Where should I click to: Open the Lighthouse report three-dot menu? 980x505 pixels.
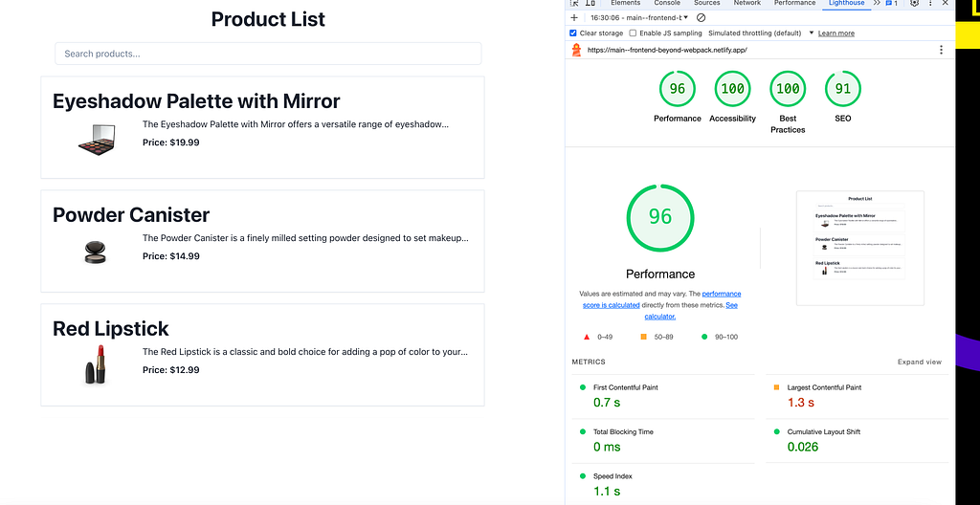pyautogui.click(x=942, y=50)
